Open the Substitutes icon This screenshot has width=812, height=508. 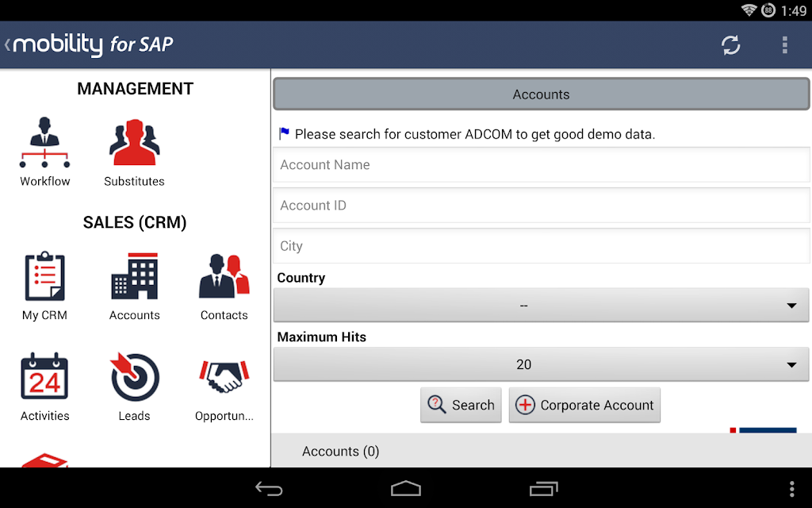coord(134,143)
